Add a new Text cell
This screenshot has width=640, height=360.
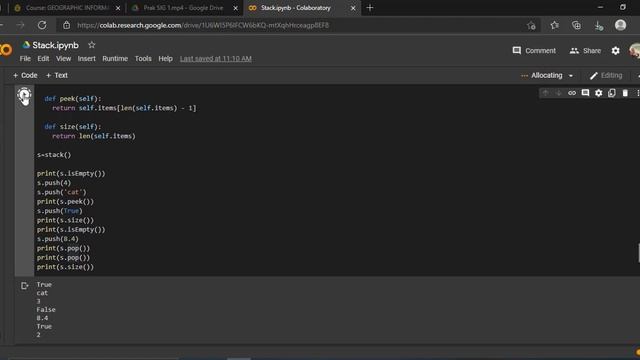tap(57, 76)
